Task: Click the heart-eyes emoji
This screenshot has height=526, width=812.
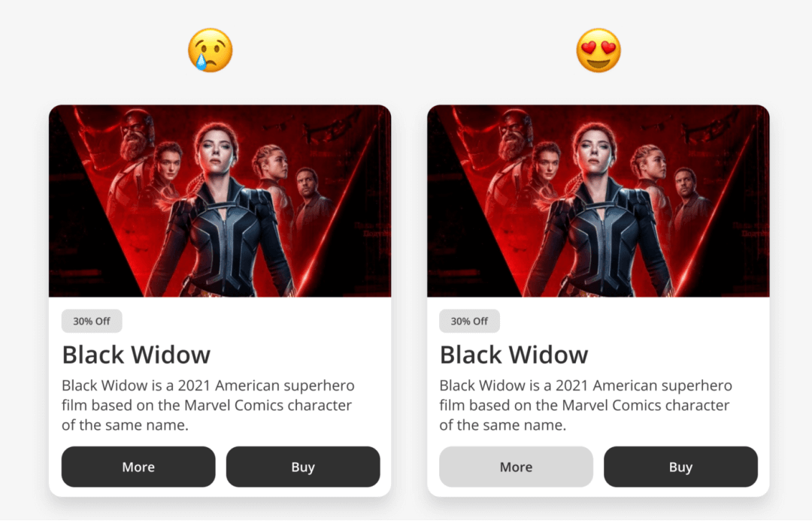Action: (598, 50)
